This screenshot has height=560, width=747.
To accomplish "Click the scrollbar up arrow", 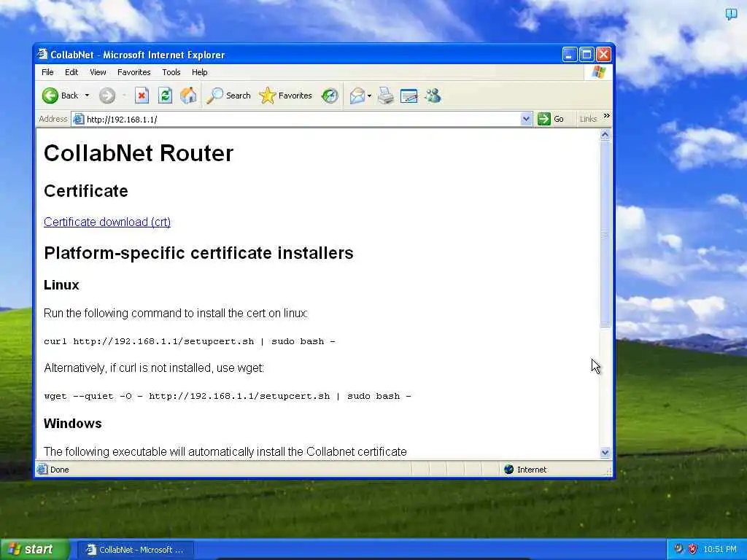I will click(605, 135).
